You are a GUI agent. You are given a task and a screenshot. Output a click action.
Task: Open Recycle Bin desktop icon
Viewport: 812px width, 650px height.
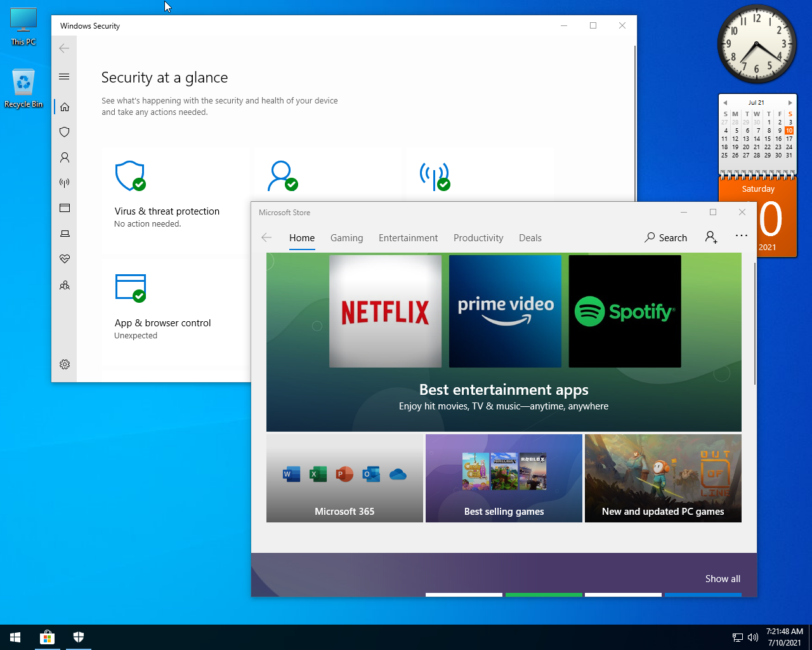coord(23,88)
